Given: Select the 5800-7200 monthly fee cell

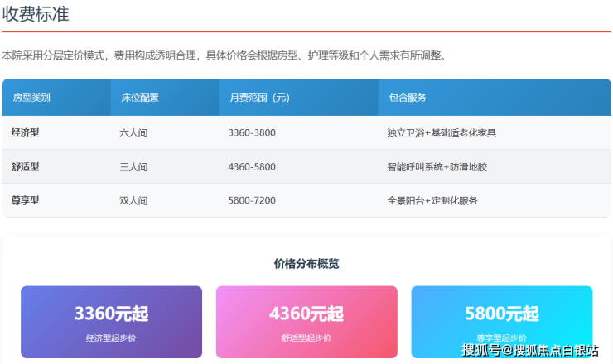Looking at the screenshot, I should (x=252, y=200).
